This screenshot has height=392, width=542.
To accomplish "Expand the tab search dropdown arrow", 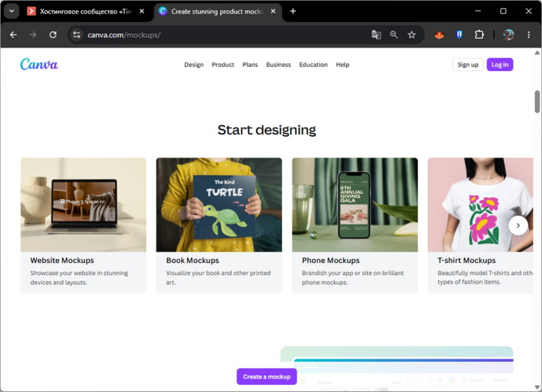I will coord(12,11).
